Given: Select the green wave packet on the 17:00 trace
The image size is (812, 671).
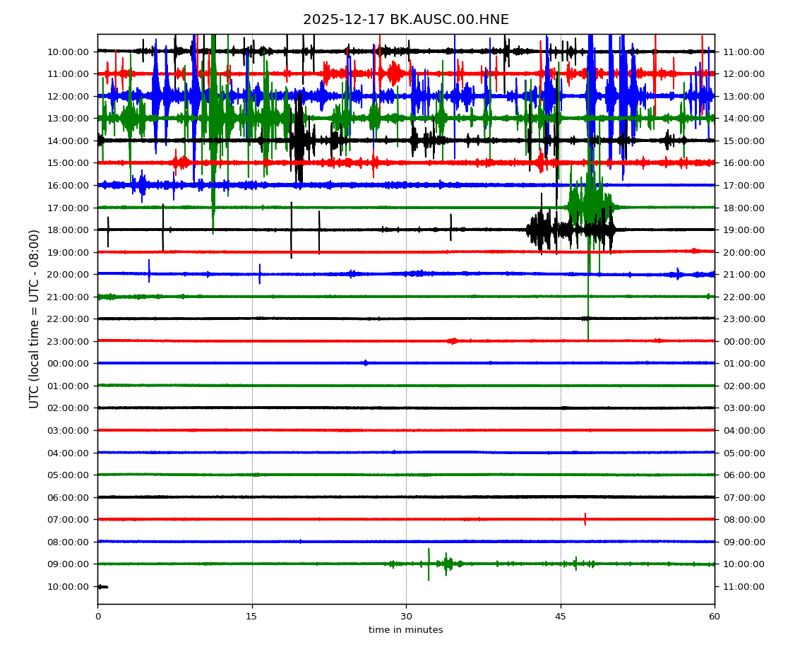Looking at the screenshot, I should pyautogui.click(x=590, y=205).
